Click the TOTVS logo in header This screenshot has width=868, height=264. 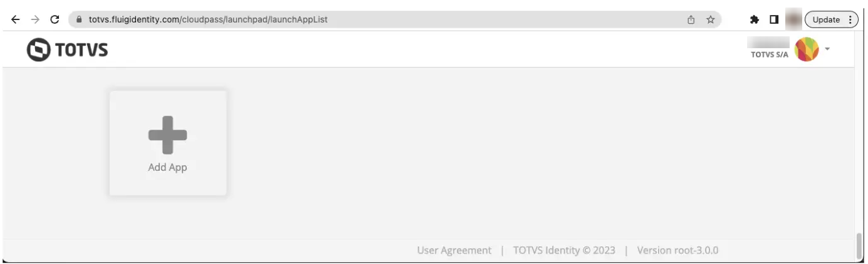pos(68,50)
